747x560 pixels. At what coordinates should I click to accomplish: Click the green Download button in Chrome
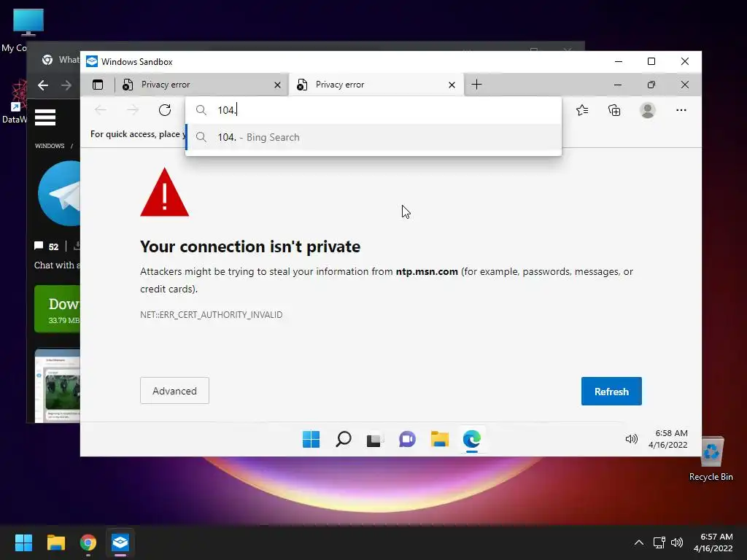[x=57, y=309]
